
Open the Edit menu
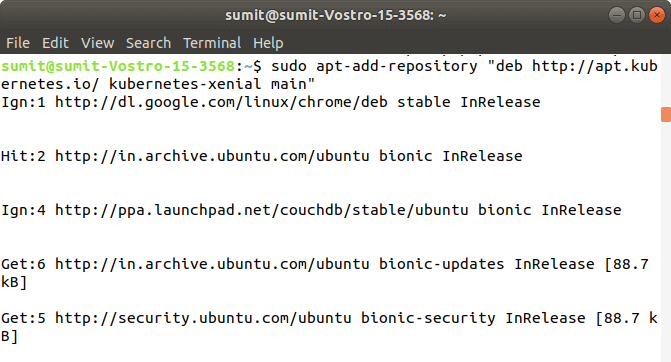click(55, 43)
